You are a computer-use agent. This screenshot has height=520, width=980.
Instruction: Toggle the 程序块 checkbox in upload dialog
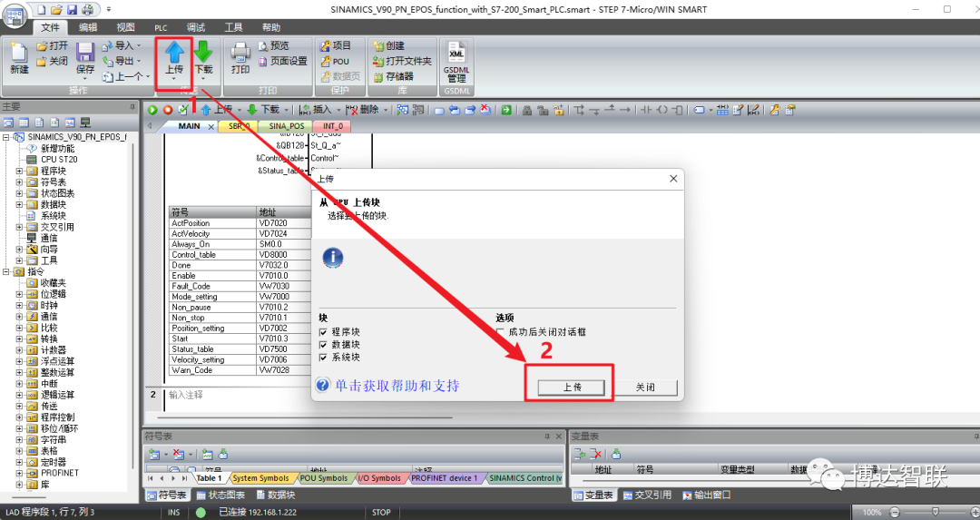pos(323,332)
